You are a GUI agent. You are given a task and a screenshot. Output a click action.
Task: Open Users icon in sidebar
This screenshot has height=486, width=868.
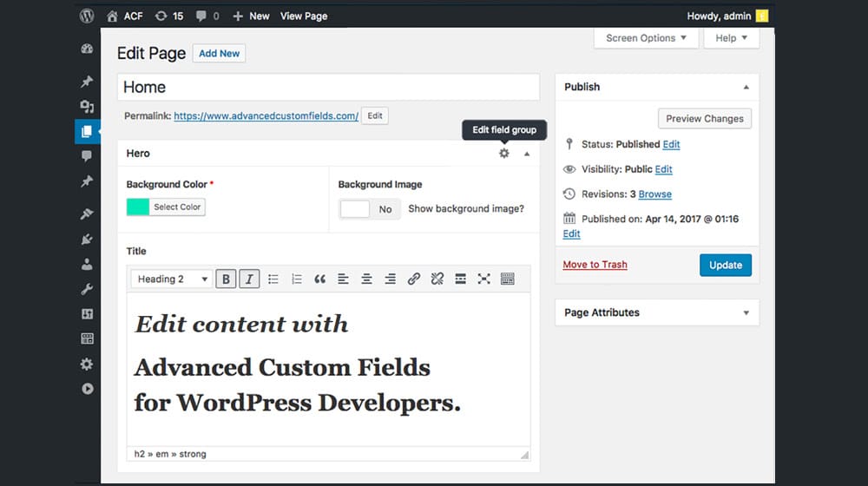coord(87,264)
